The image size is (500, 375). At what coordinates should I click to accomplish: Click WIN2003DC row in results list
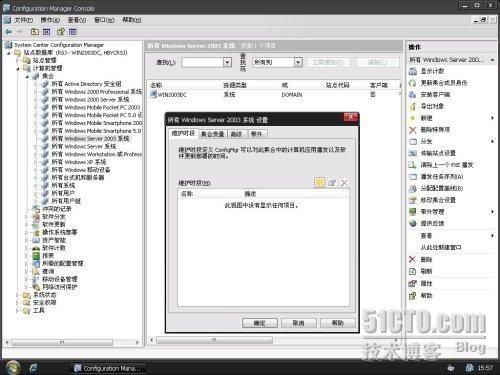pos(273,95)
